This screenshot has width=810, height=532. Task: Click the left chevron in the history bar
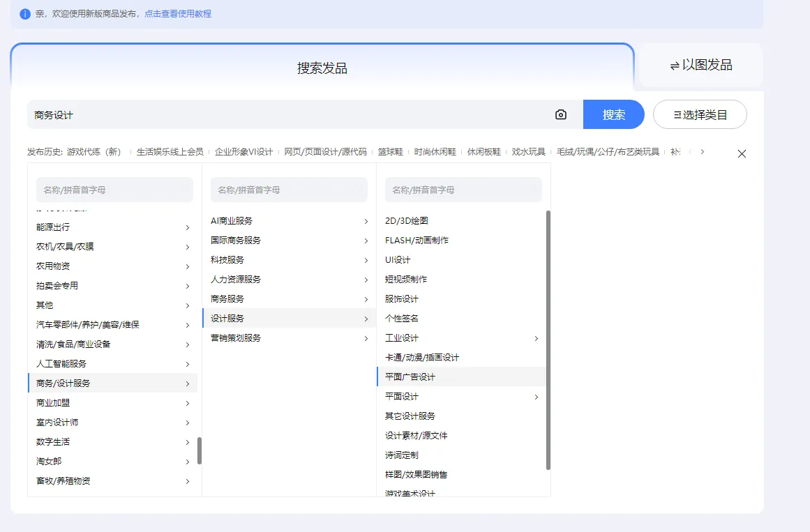tap(691, 151)
